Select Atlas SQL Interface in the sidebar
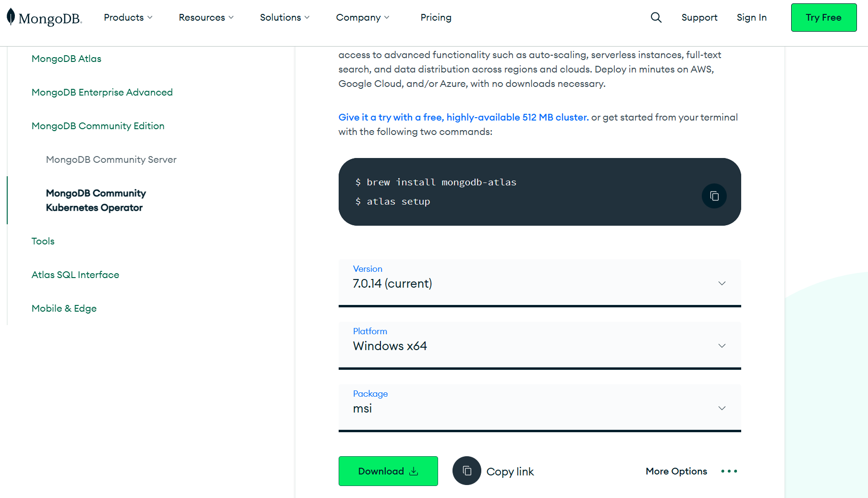 click(75, 275)
